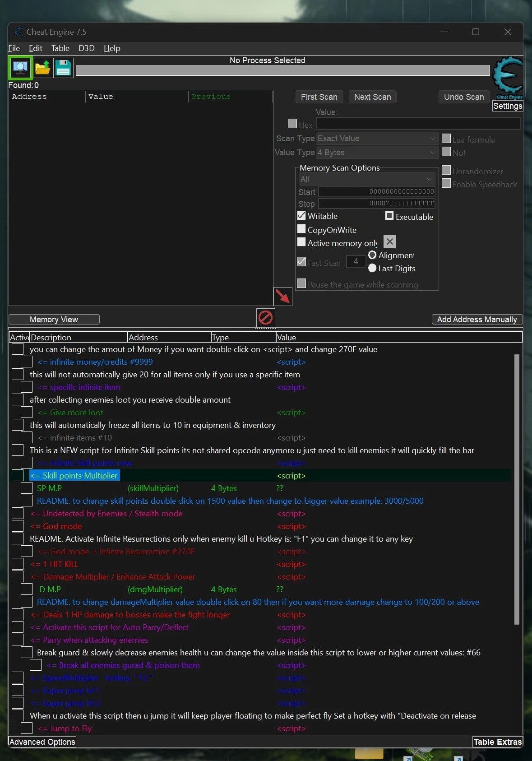Toggle the Executable checkbox
The image size is (532, 761).
(389, 216)
